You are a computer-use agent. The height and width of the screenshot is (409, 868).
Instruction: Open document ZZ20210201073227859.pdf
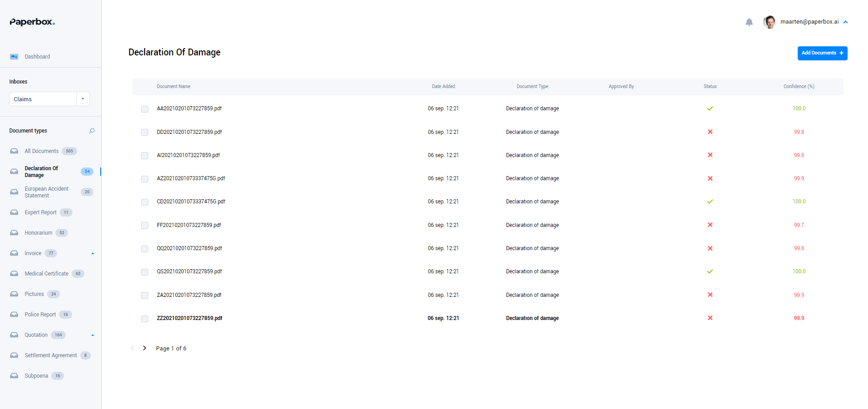(x=190, y=318)
